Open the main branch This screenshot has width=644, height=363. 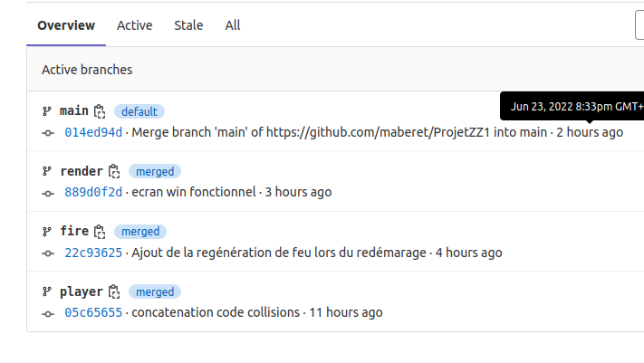74,110
